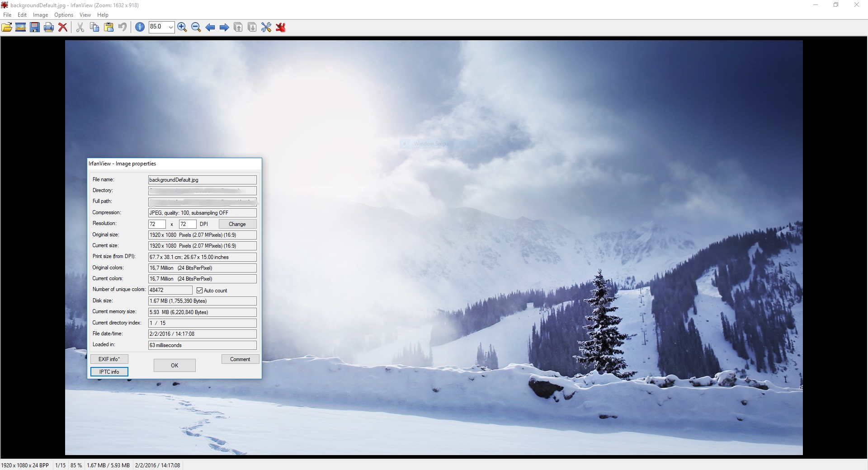868x470 pixels.
Task: Open the Options menu
Action: (63, 15)
